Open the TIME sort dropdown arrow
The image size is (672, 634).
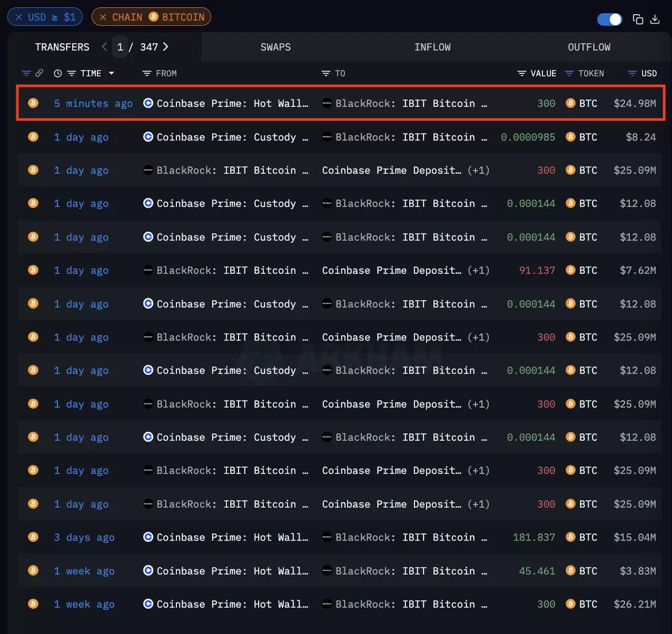click(111, 73)
